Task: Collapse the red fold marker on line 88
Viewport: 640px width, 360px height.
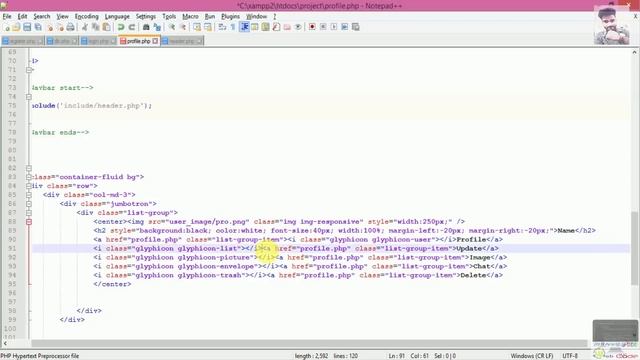Action: click(x=29, y=222)
